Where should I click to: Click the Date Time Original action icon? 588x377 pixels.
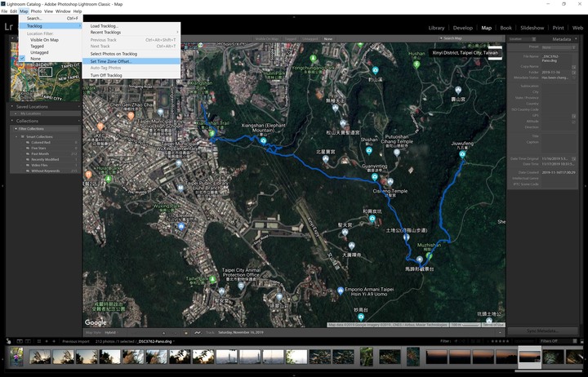574,159
